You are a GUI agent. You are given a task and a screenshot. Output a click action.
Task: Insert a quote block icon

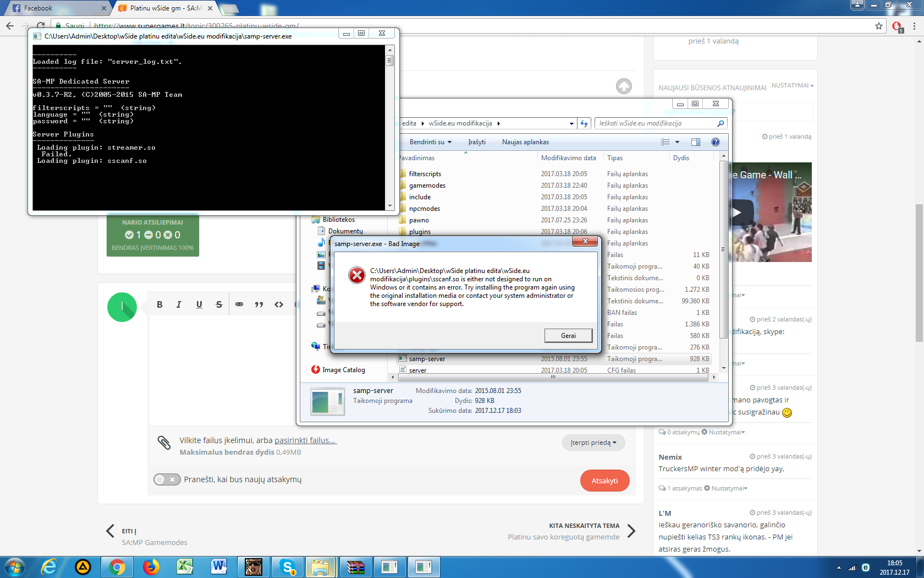click(x=259, y=304)
